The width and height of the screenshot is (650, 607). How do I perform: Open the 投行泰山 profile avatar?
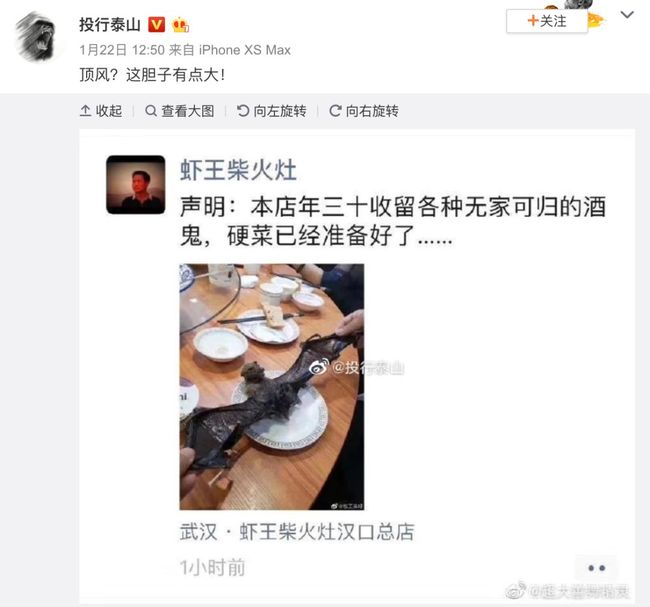pos(36,36)
